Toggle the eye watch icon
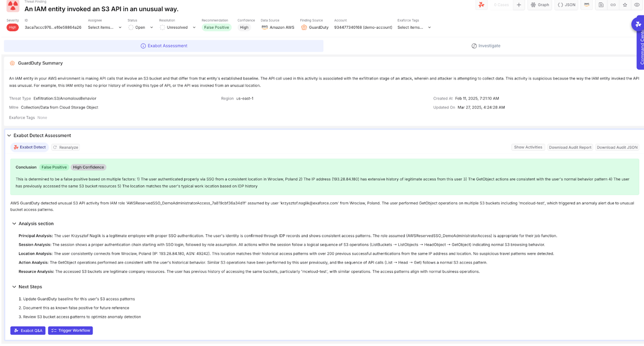Screen dimensions: 644x346 coord(637,5)
